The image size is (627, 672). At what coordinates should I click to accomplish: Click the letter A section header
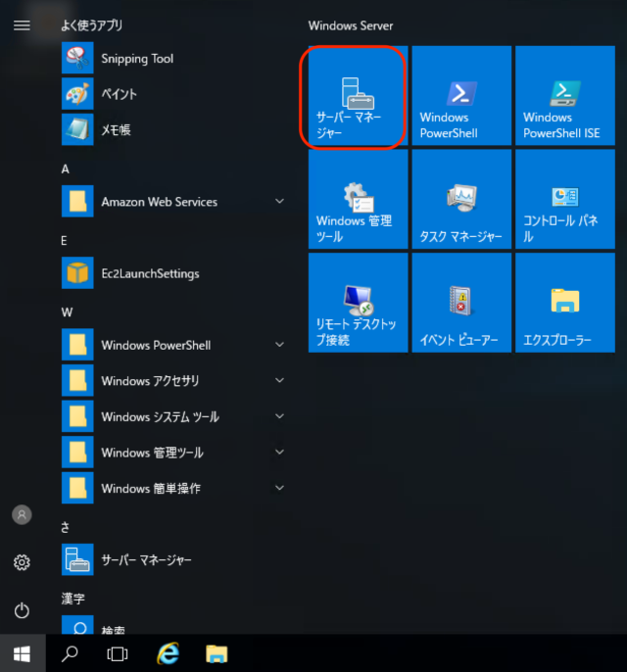tap(65, 168)
